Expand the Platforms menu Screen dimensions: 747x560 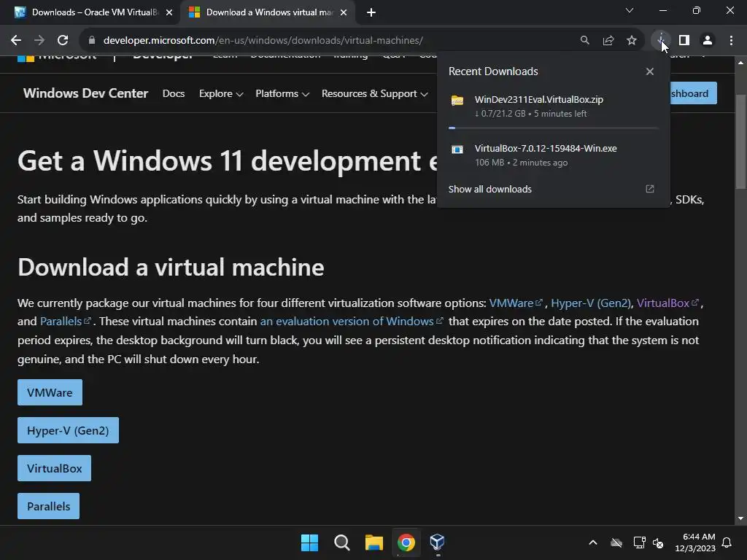(282, 93)
